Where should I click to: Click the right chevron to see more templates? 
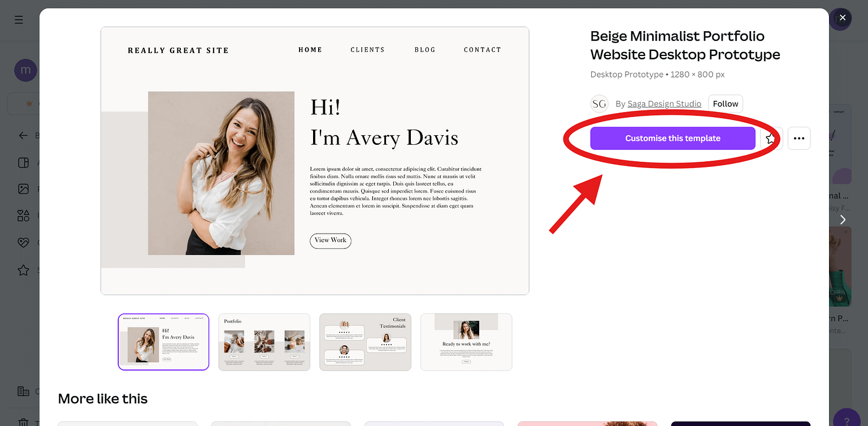coord(843,220)
